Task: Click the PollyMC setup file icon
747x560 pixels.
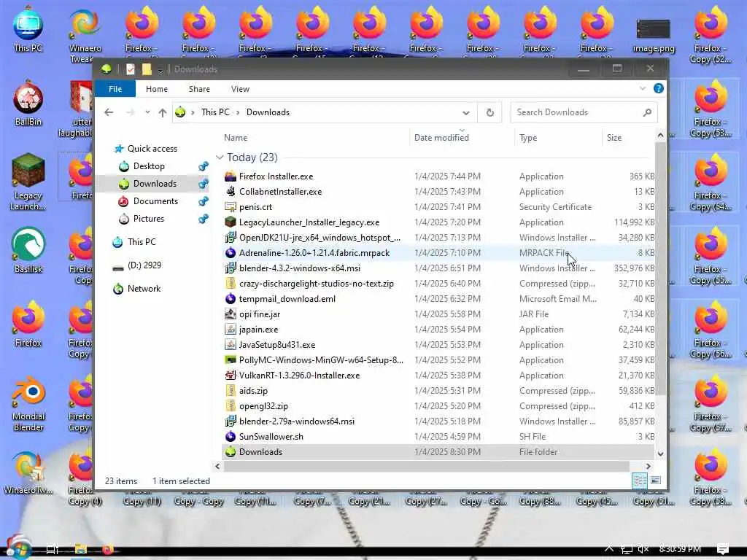Action: pos(231,360)
